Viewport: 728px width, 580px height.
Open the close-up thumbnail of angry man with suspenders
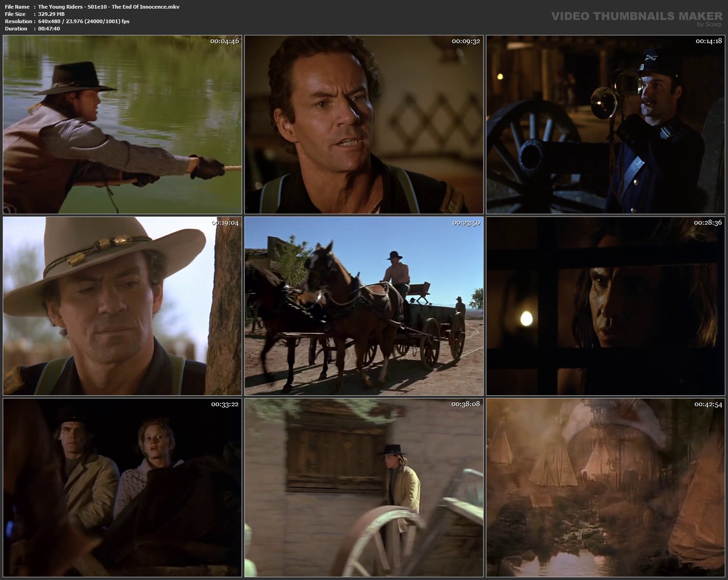(x=364, y=124)
